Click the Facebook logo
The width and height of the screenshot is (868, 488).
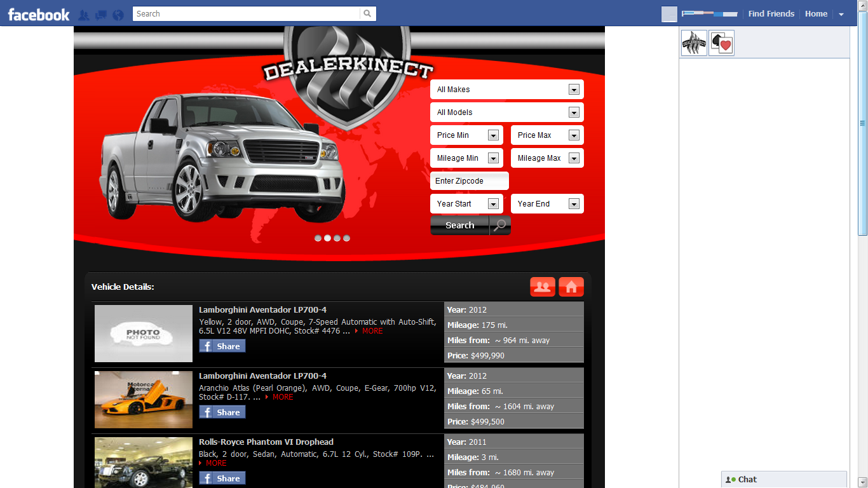(x=39, y=15)
